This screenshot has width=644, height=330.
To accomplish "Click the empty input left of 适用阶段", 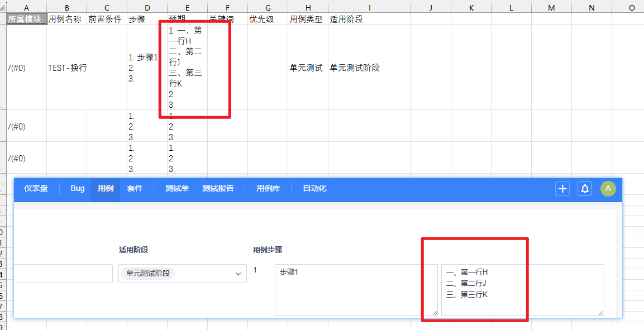I will [x=63, y=274].
